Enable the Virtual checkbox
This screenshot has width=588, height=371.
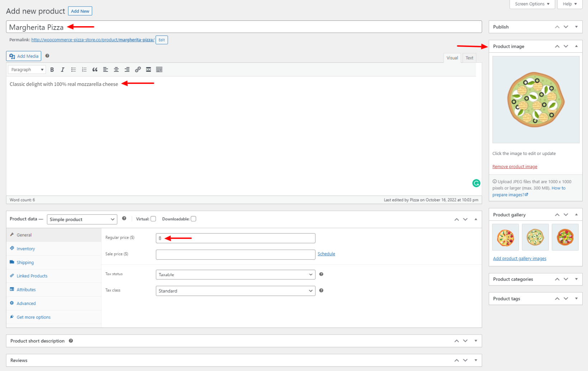153,219
